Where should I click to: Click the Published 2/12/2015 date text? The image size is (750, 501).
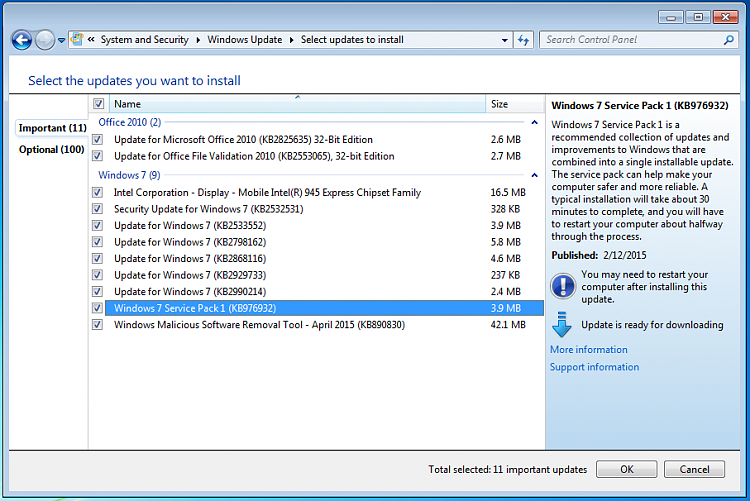click(598, 255)
